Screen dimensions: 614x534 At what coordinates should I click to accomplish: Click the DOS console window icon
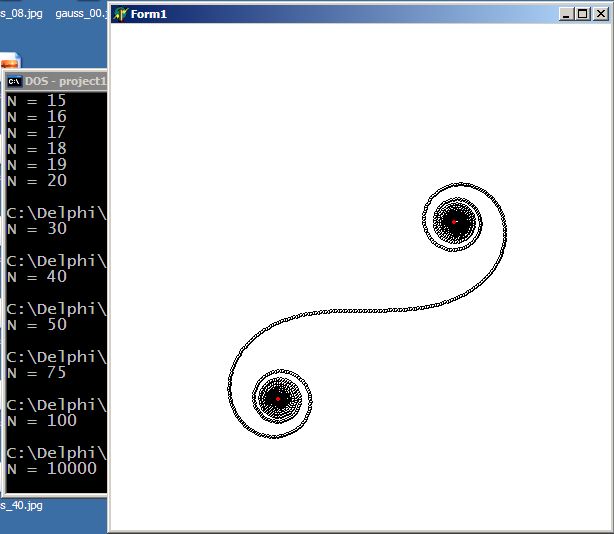(x=14, y=82)
